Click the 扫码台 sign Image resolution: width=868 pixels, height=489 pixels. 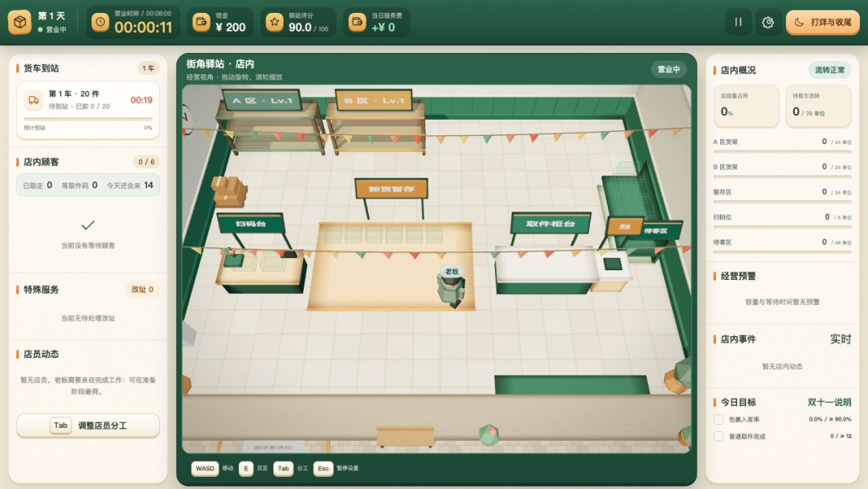[x=251, y=224]
